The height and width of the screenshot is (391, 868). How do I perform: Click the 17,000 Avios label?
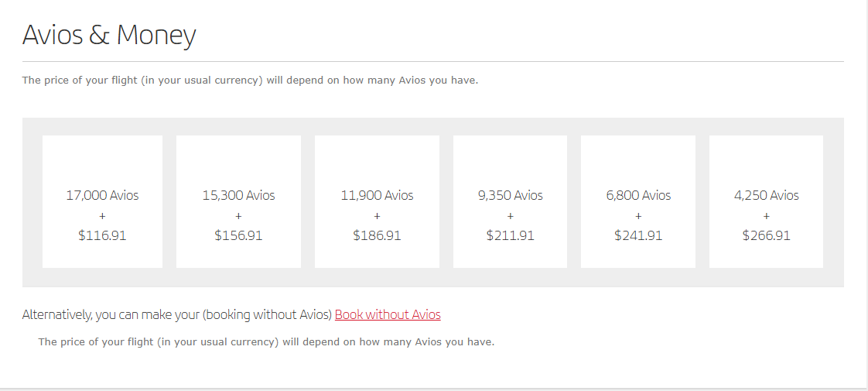click(102, 195)
